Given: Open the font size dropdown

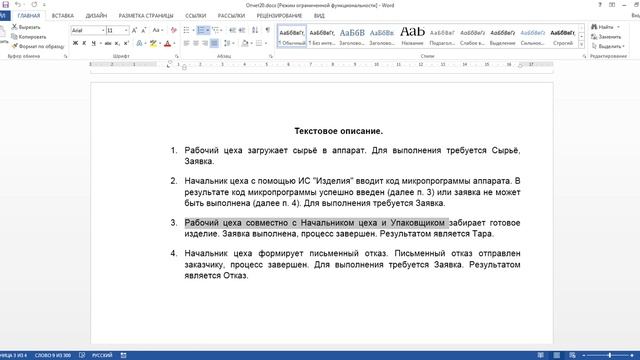Looking at the screenshot, I should (x=126, y=30).
